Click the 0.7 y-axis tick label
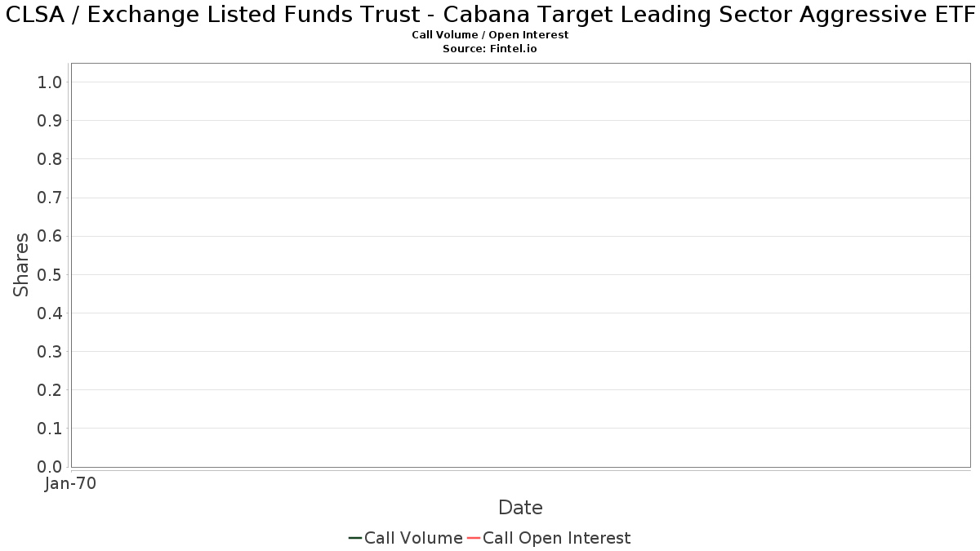Image resolution: width=980 pixels, height=551 pixels. 50,198
